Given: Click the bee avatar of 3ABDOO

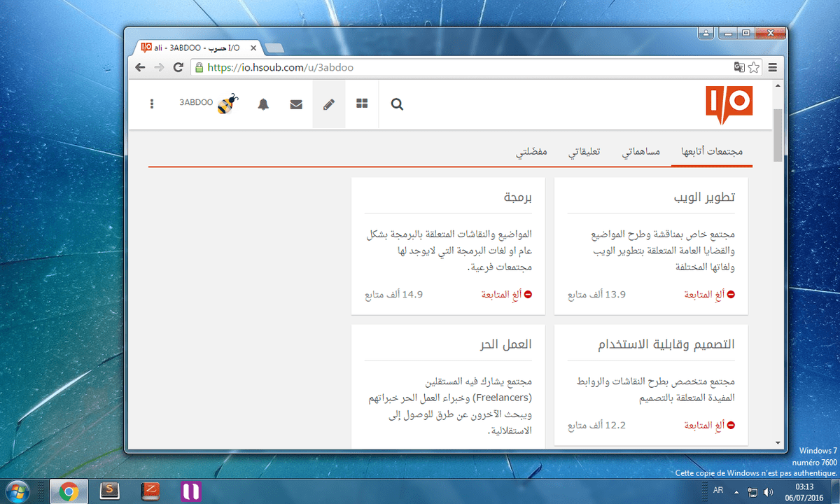Looking at the screenshot, I should (227, 104).
